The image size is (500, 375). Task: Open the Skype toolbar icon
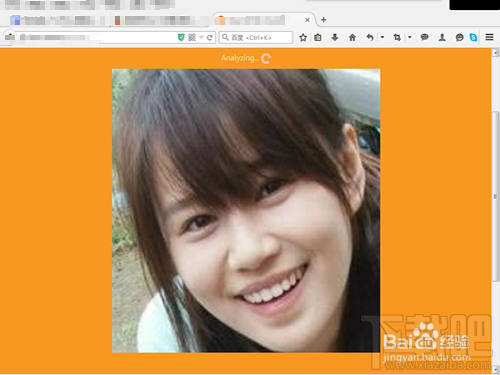click(473, 37)
